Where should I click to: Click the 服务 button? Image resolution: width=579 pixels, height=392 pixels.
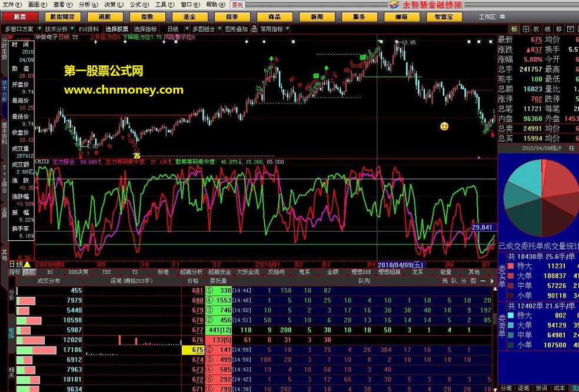pyautogui.click(x=360, y=17)
